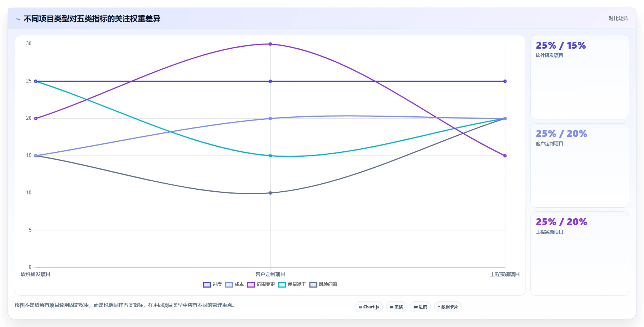Open the 客户定制项目 stat card
This screenshot has height=327, width=644.
point(579,165)
